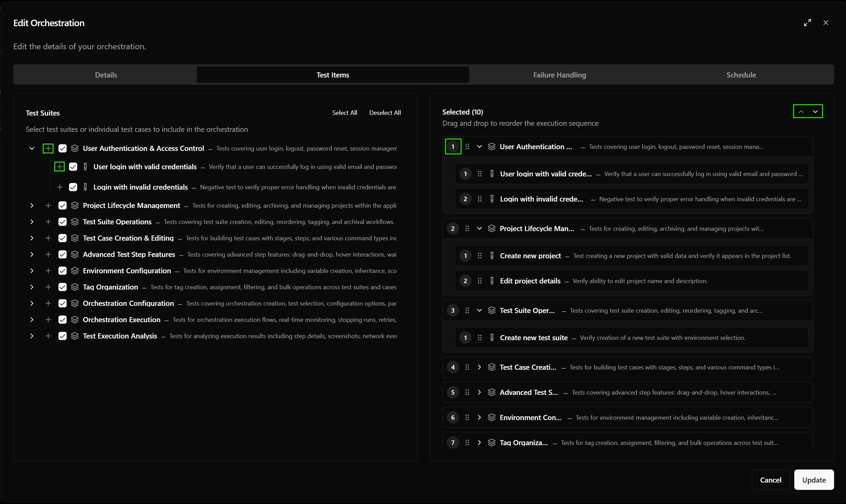The width and height of the screenshot is (846, 504).
Task: Select the Test Items tab
Action: pos(333,75)
